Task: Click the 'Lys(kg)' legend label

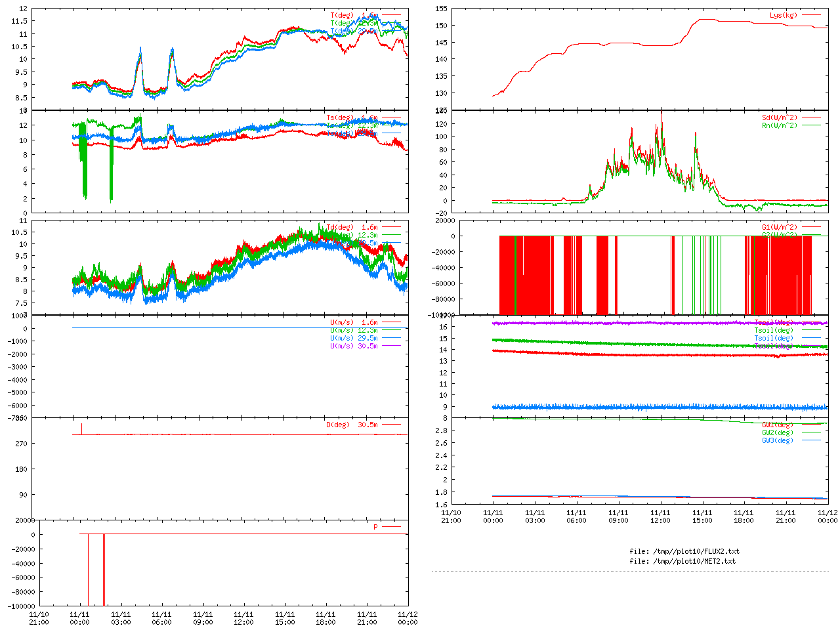Action: [784, 15]
